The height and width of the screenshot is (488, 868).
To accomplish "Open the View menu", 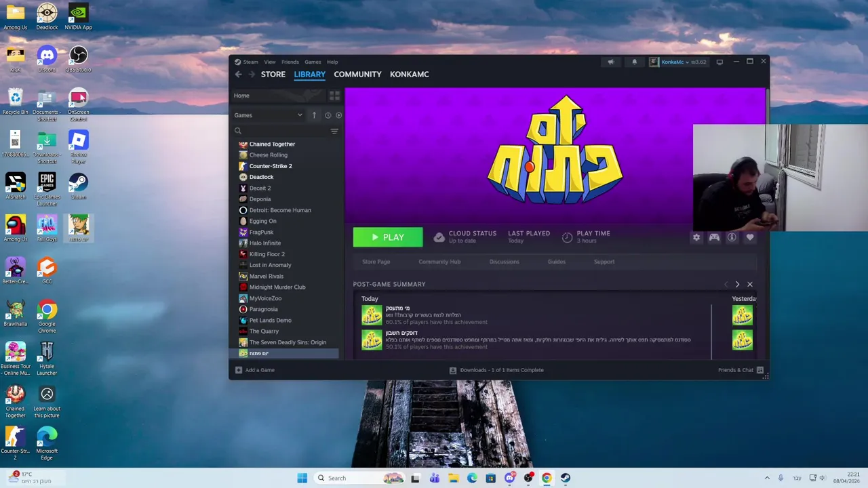I will coord(269,62).
